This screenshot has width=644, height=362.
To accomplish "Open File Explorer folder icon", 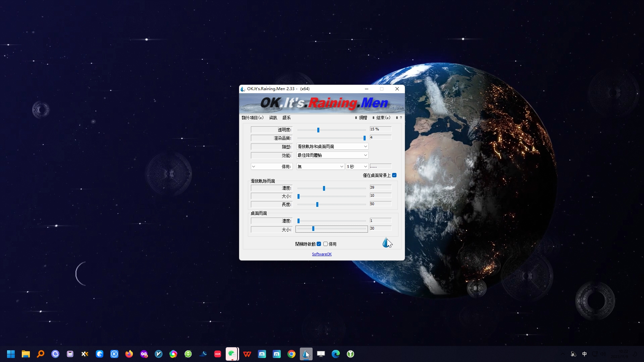I will pos(26,354).
